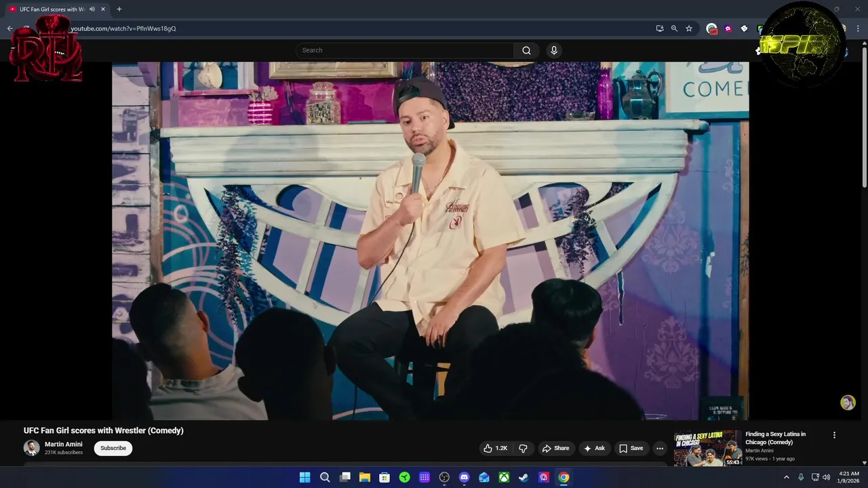This screenshot has width=868, height=488.
Task: Click the tray microphone icon
Action: click(x=801, y=477)
